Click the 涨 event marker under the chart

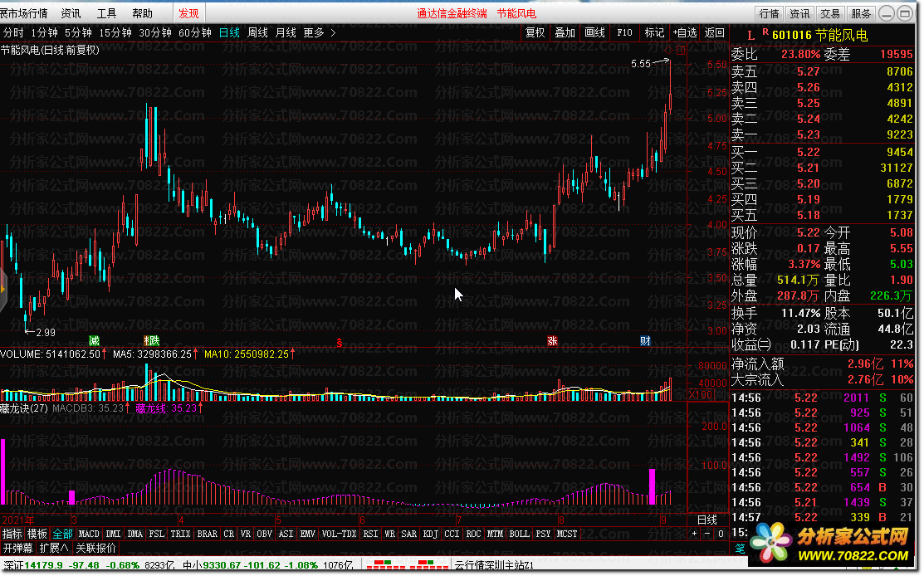pos(552,341)
